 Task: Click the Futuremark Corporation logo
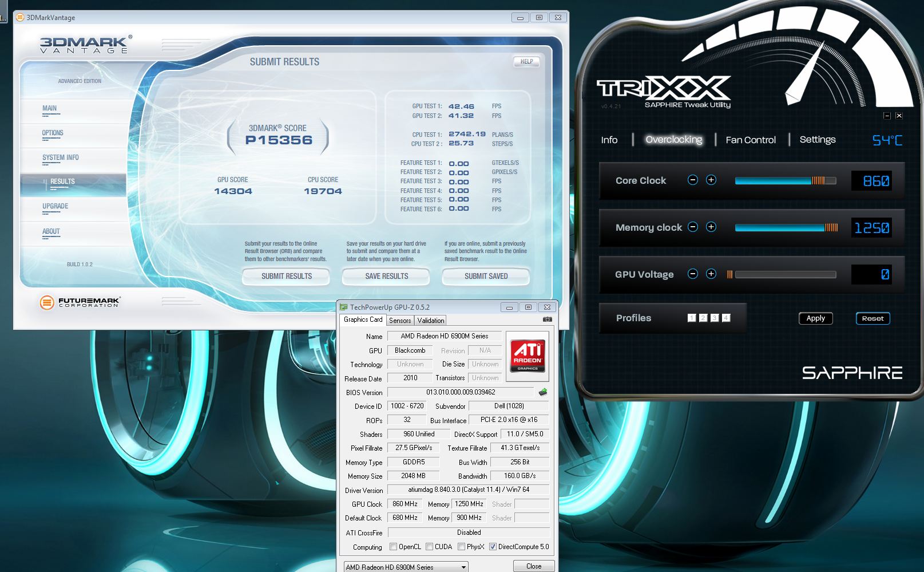pyautogui.click(x=80, y=302)
